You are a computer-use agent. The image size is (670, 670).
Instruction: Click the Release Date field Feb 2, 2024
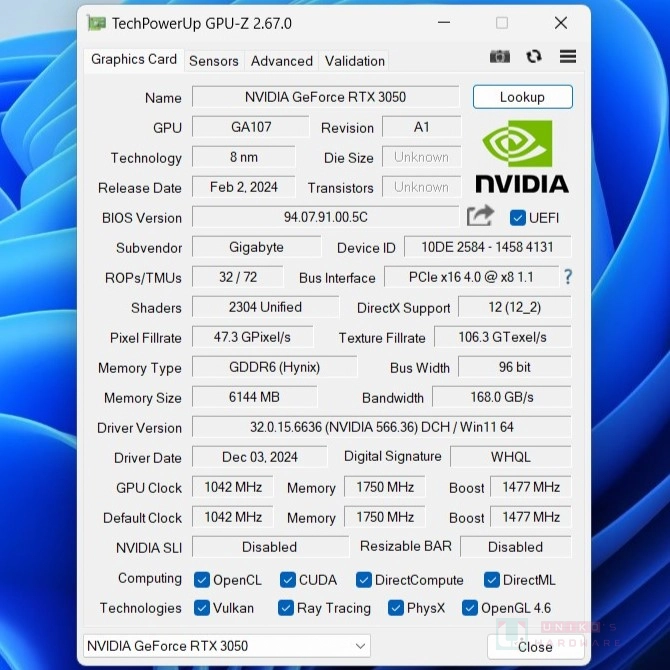coord(244,187)
